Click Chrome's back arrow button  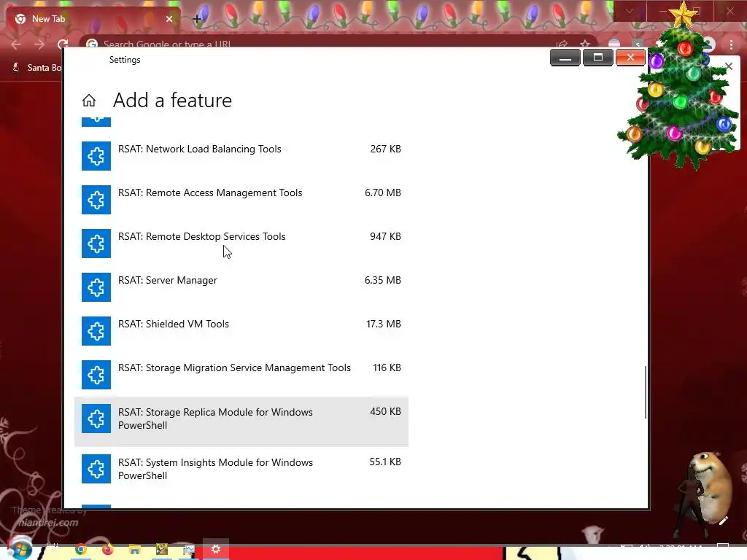[x=16, y=44]
